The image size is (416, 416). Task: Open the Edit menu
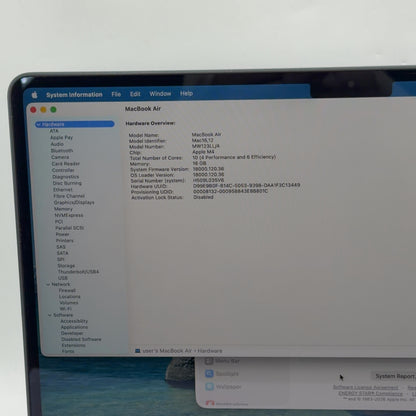[135, 94]
